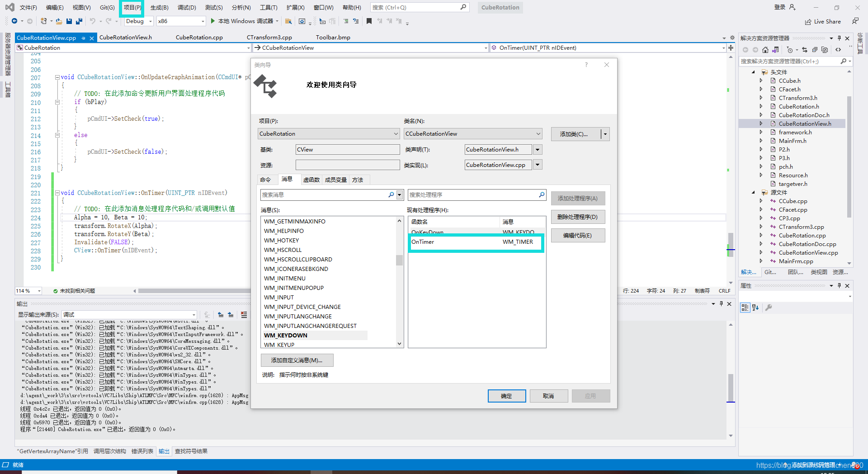Click the increase indent toolbar icon
Image resolution: width=868 pixels, height=474 pixels.
(x=345, y=21)
